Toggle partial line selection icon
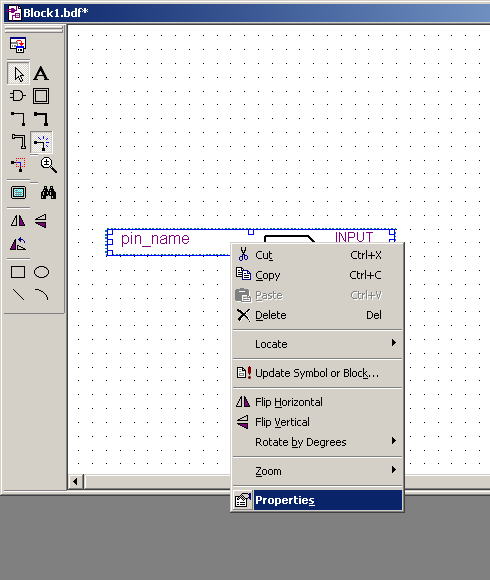Screen dimensions: 490x580 [x=18, y=164]
